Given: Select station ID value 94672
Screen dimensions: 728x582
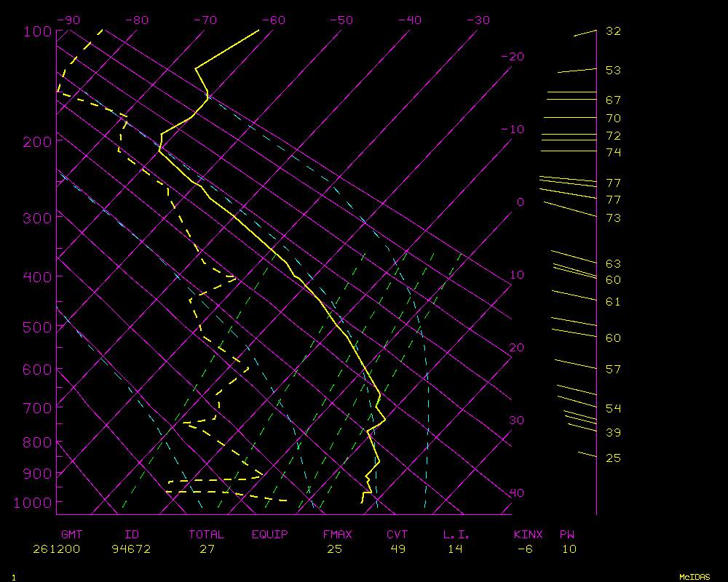Looking at the screenshot, I should pos(131,549).
